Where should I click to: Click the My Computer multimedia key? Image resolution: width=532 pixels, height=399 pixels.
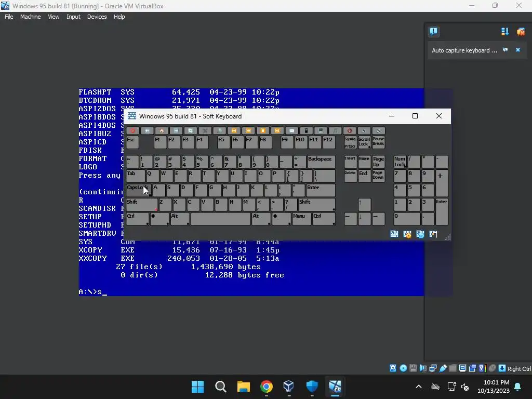coord(321,130)
